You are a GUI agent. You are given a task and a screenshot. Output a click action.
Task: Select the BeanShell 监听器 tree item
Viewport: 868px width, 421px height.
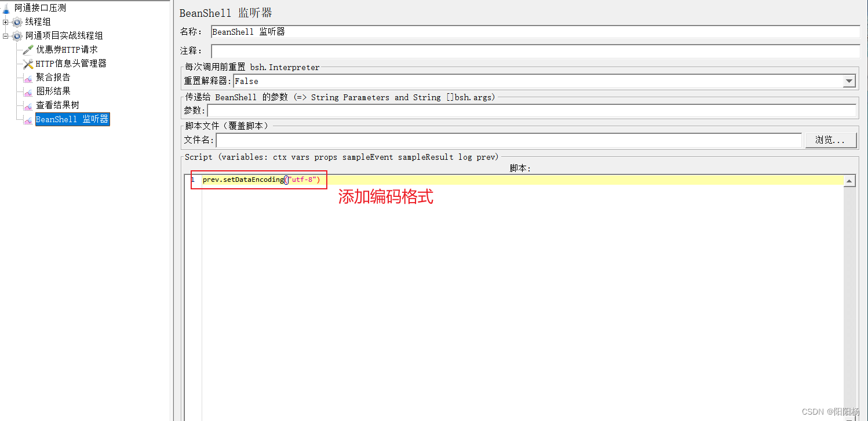coord(72,119)
